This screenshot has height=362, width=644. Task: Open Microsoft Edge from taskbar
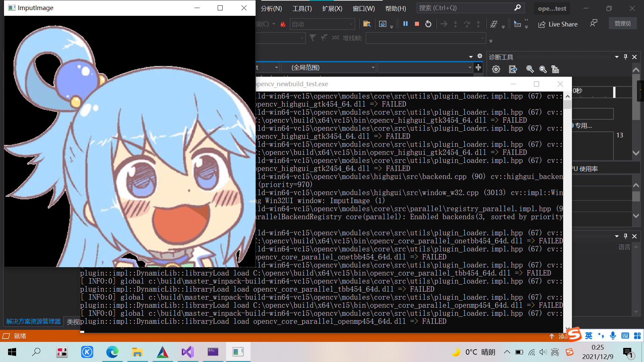coord(112,352)
